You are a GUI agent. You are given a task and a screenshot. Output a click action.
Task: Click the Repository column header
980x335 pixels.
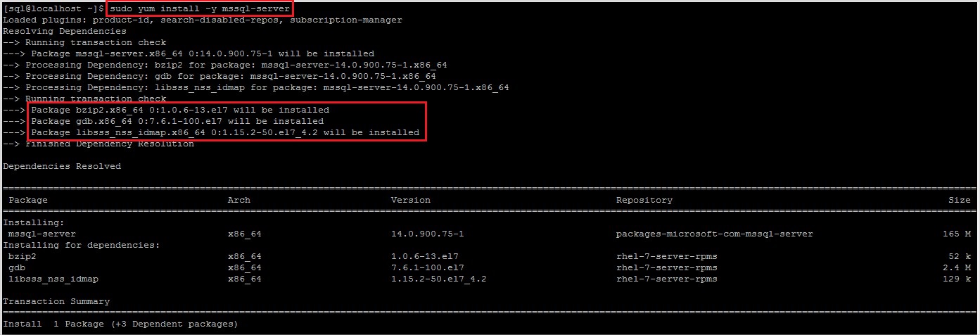(644, 200)
